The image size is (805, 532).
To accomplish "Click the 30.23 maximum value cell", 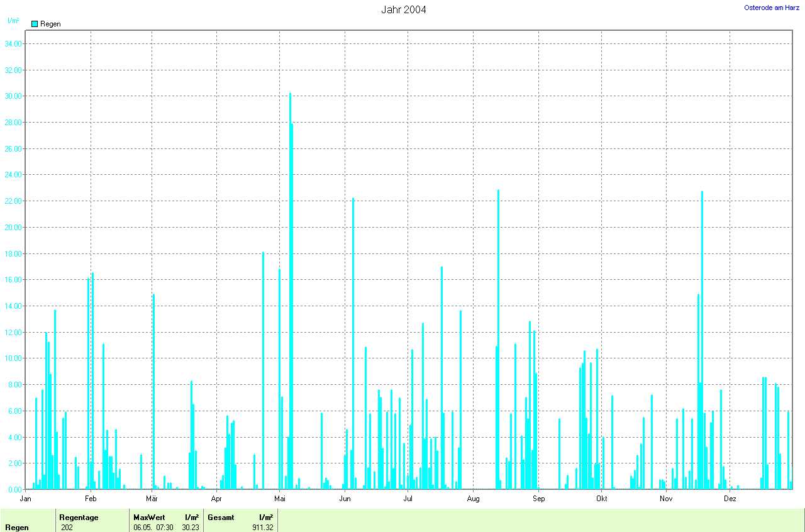I will point(190,527).
